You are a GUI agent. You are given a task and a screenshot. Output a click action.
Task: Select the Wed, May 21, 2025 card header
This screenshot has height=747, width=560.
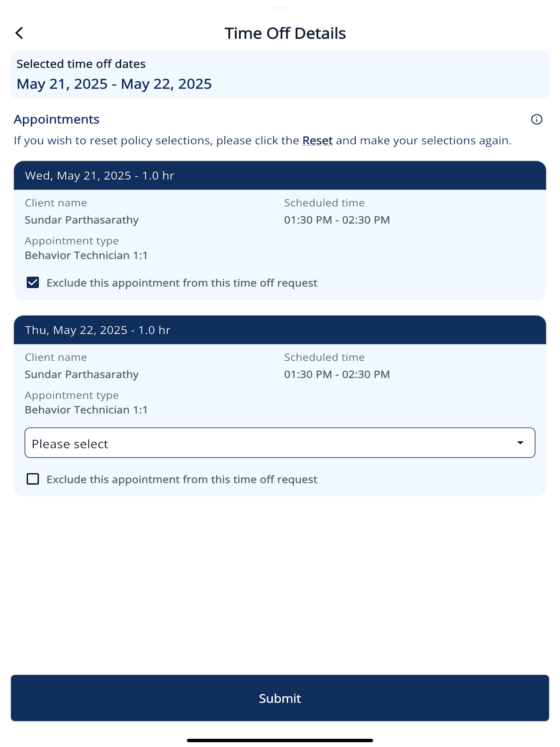[x=280, y=175]
